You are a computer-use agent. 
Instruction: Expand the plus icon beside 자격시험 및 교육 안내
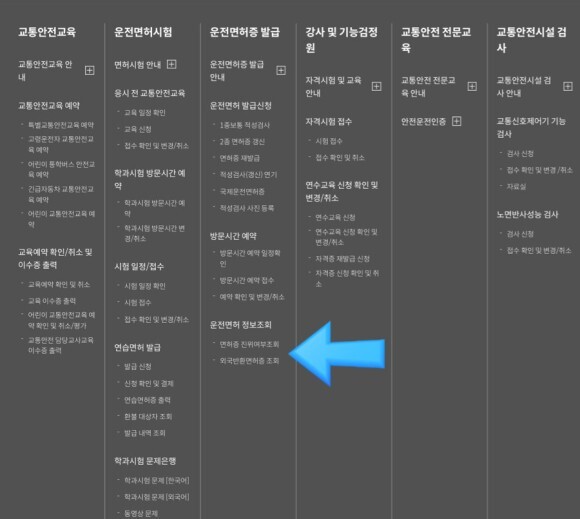[377, 86]
